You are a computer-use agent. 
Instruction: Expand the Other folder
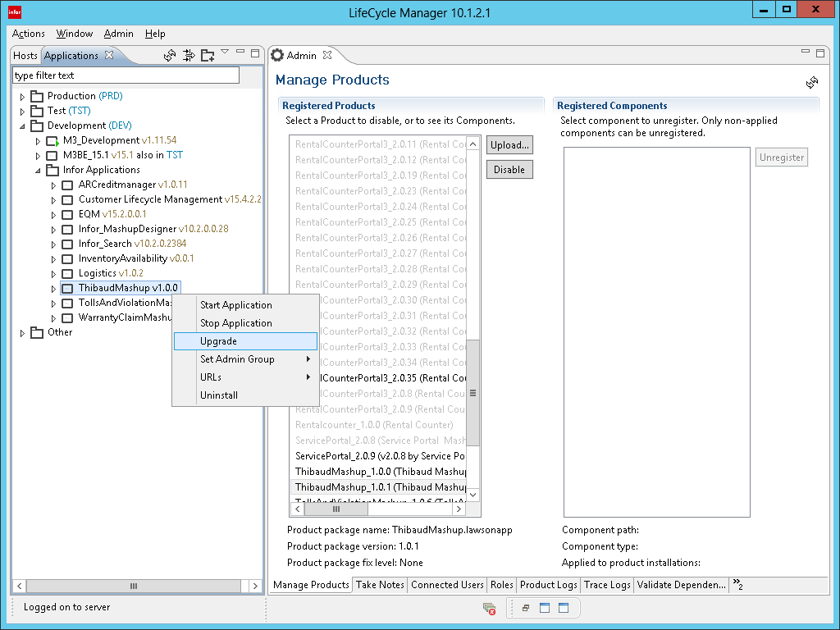tap(23, 332)
